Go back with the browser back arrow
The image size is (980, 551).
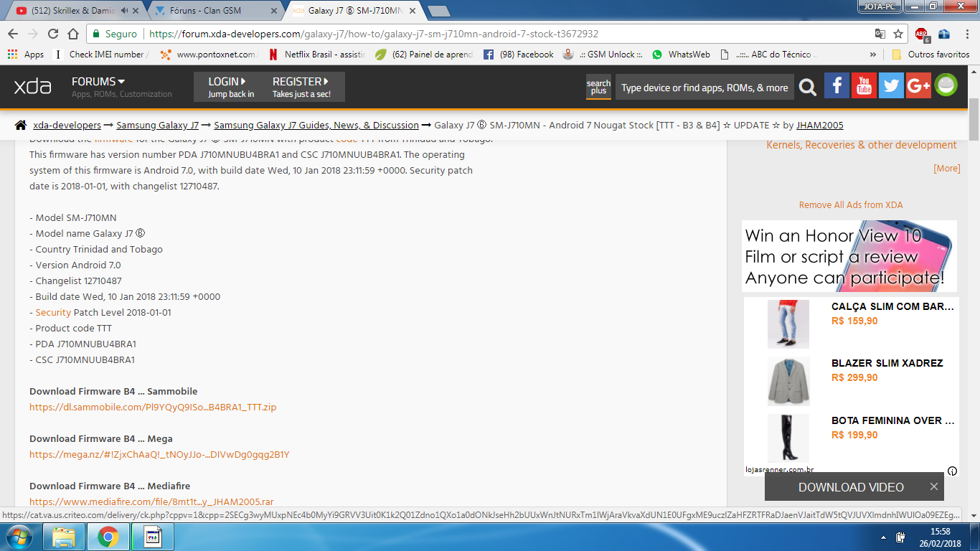click(13, 34)
